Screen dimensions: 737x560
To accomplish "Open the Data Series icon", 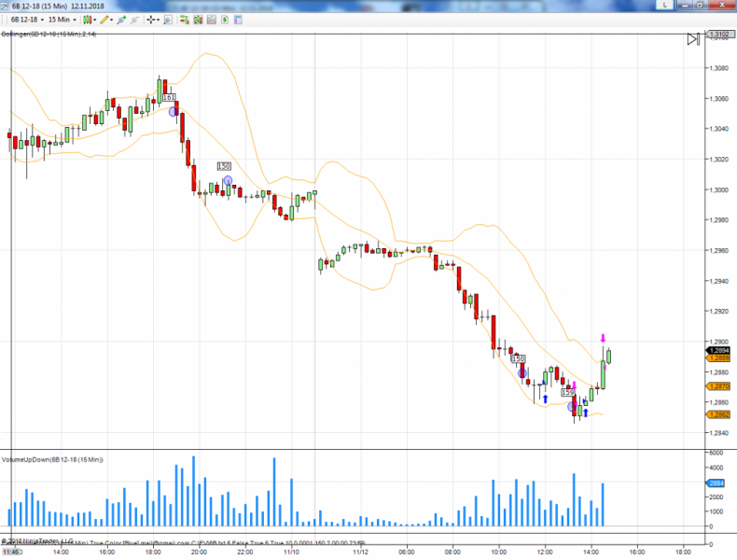I will coord(198,20).
